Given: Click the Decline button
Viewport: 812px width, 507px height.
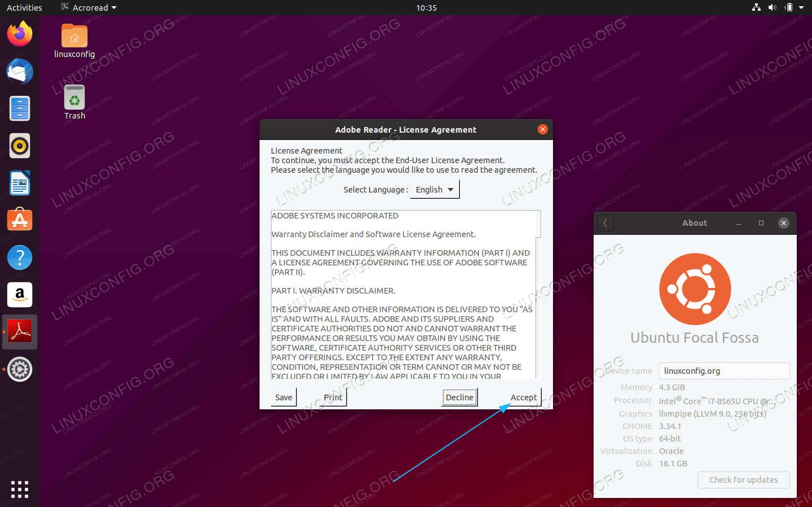Looking at the screenshot, I should (x=459, y=397).
